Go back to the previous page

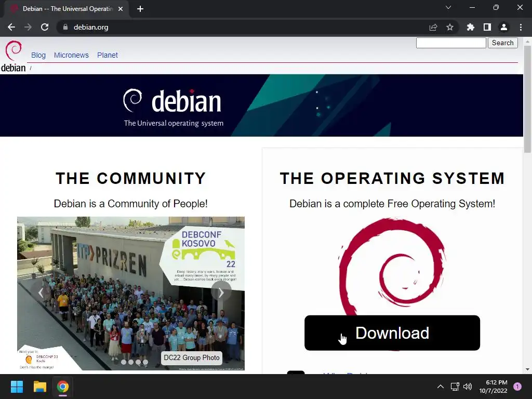(11, 27)
